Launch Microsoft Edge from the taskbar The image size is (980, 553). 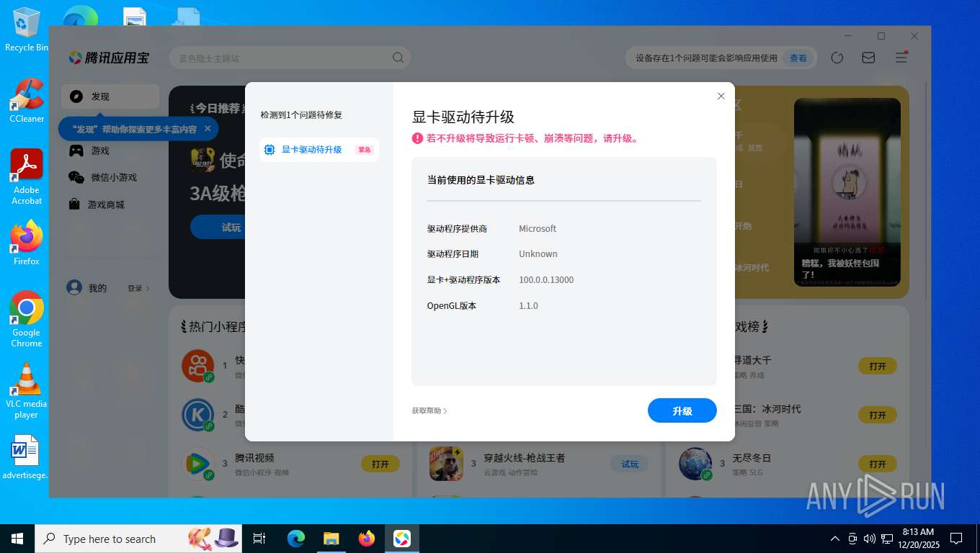(x=295, y=539)
